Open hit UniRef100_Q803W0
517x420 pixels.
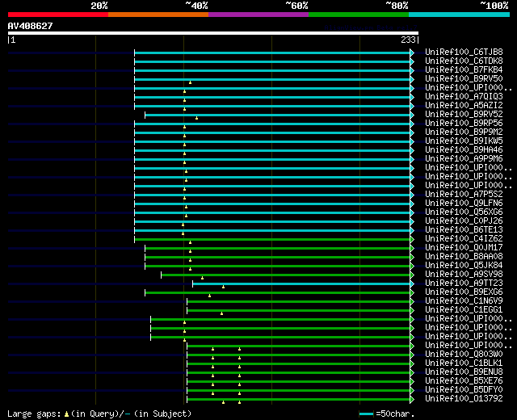pyautogui.click(x=464, y=355)
